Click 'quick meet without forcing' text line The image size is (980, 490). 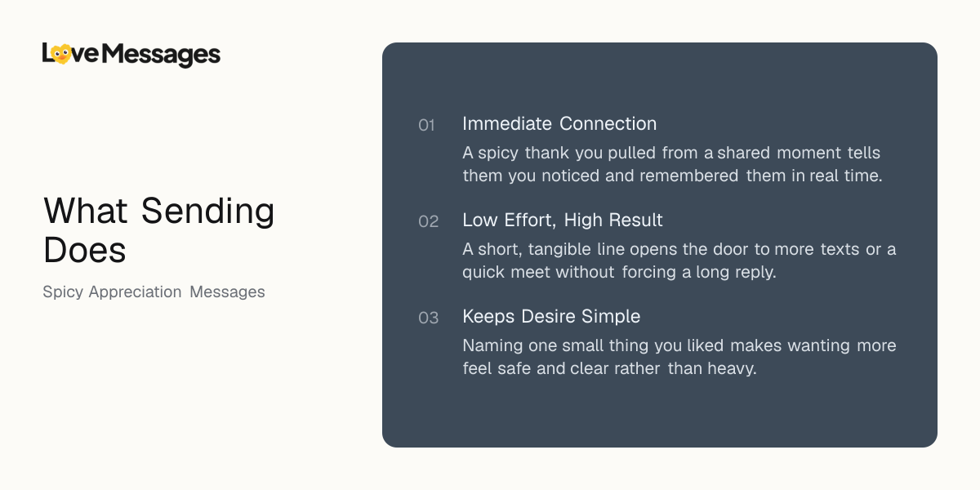[x=619, y=272]
